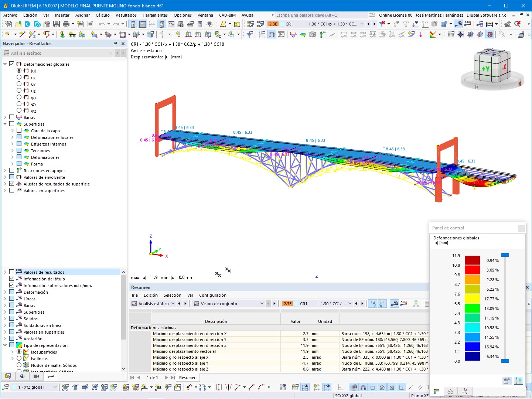This screenshot has height=399, width=532.
Task: Open the Resultados menu
Action: click(126, 15)
